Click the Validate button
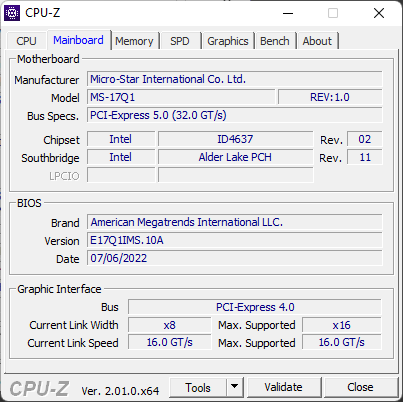This screenshot has height=402, width=403. tap(284, 387)
